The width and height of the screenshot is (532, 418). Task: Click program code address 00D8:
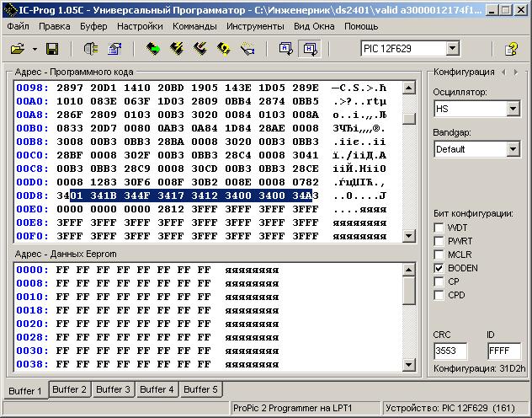click(33, 196)
